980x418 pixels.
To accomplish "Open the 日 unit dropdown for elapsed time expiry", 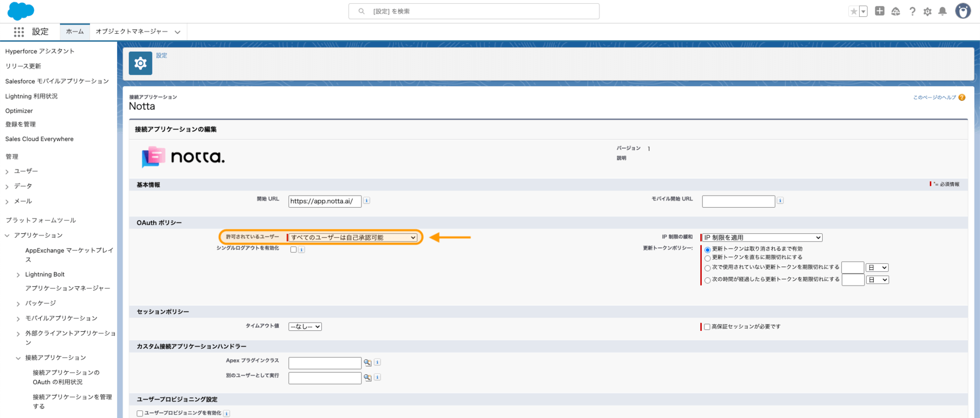I will pos(878,280).
